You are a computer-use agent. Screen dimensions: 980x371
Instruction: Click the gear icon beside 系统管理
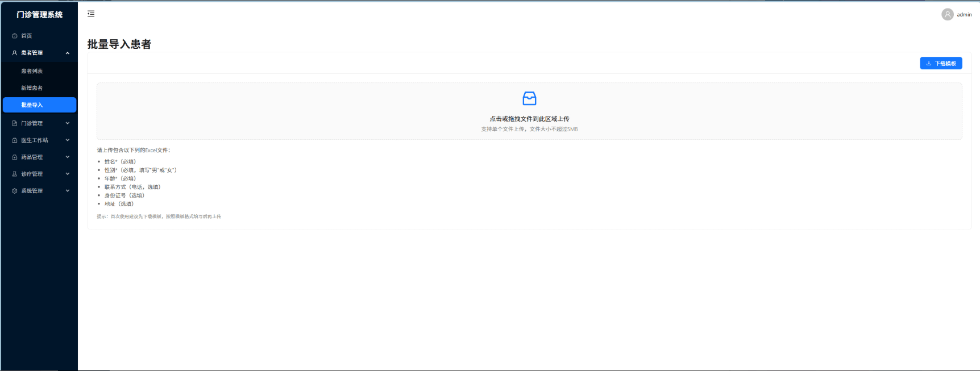[x=15, y=191]
